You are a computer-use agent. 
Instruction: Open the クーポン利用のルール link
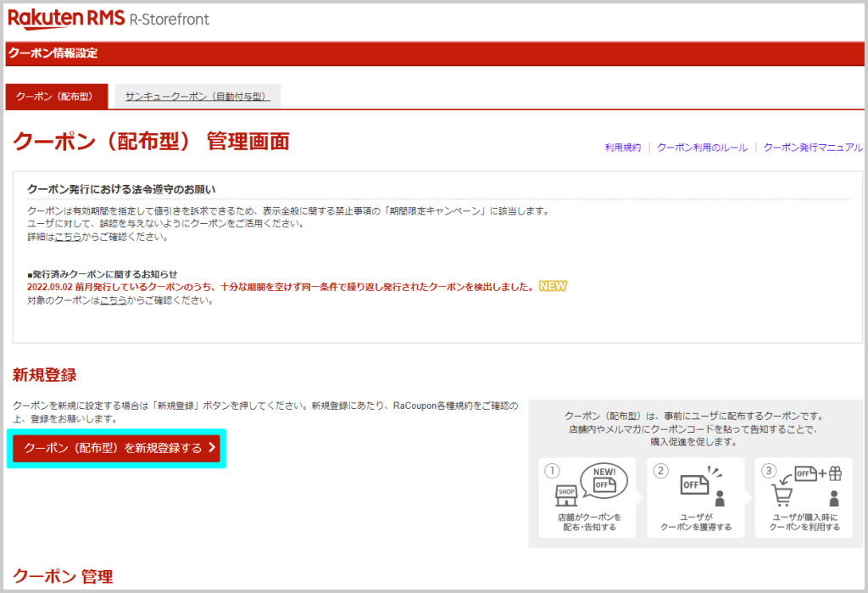[x=703, y=148]
